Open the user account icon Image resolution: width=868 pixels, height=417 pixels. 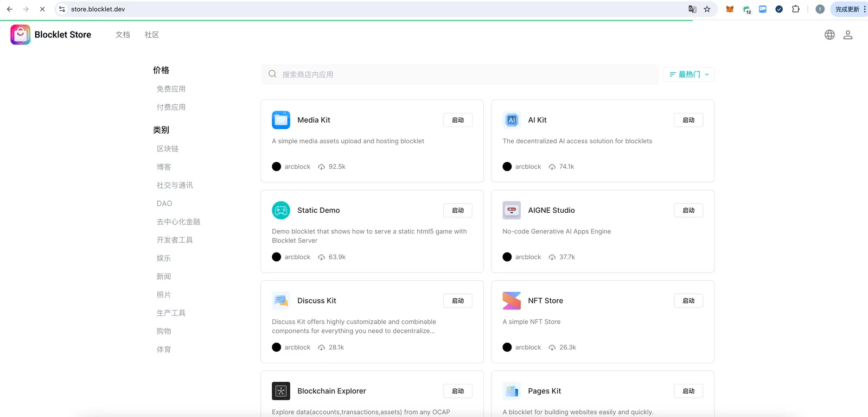pos(848,35)
